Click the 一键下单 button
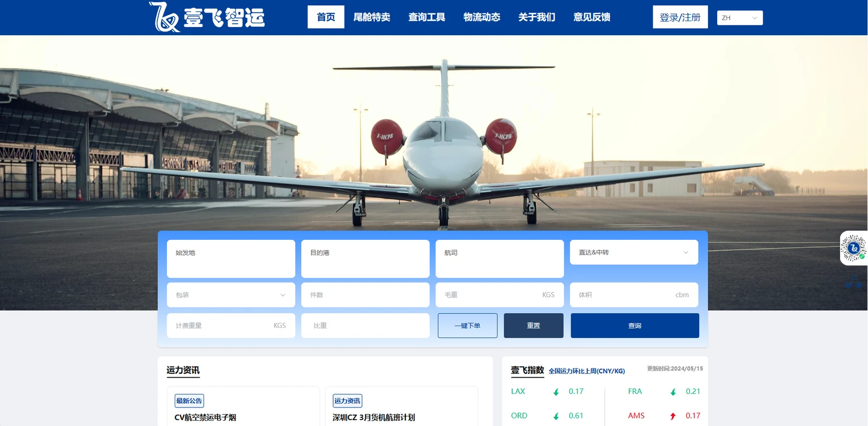Image resolution: width=868 pixels, height=426 pixels. click(x=468, y=326)
